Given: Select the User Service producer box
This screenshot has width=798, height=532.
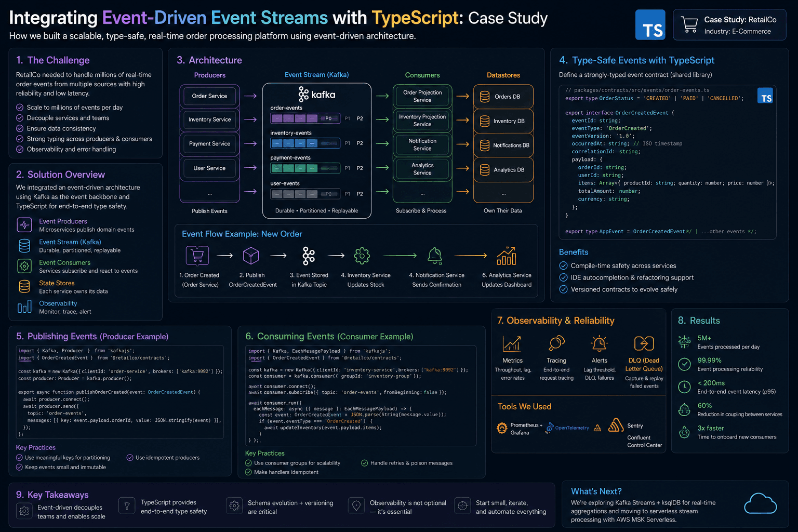Looking at the screenshot, I should pos(209,168).
